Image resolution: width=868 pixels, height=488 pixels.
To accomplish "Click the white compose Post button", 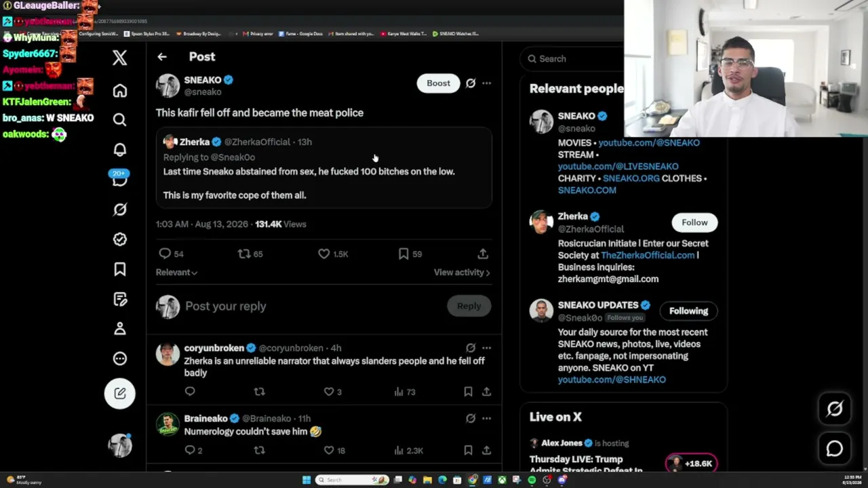I will [120, 393].
